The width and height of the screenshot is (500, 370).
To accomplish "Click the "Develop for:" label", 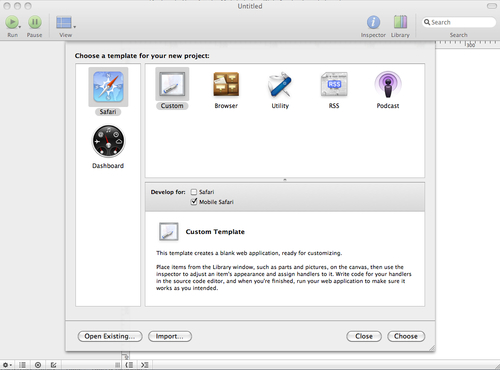I will click(x=168, y=192).
